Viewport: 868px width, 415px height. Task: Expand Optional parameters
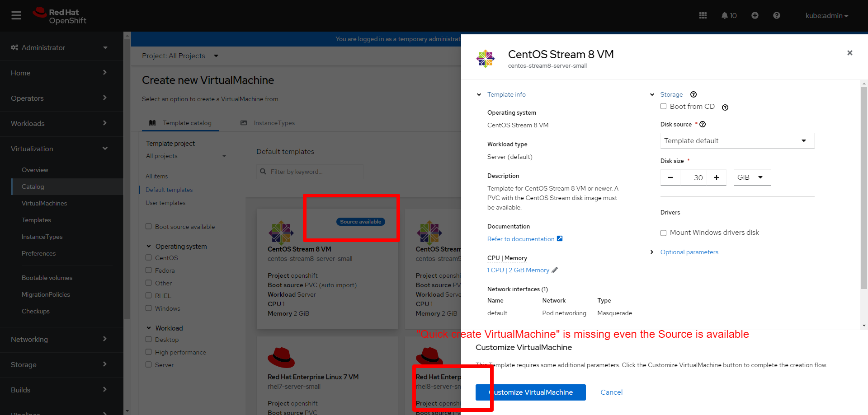pyautogui.click(x=684, y=252)
